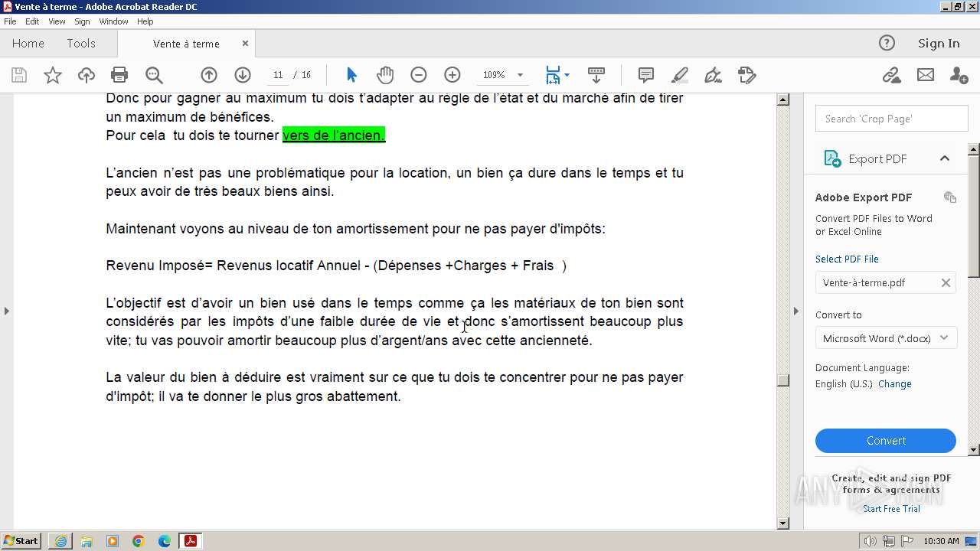The width and height of the screenshot is (980, 551).
Task: Open fit page options icon
Action: tap(557, 75)
